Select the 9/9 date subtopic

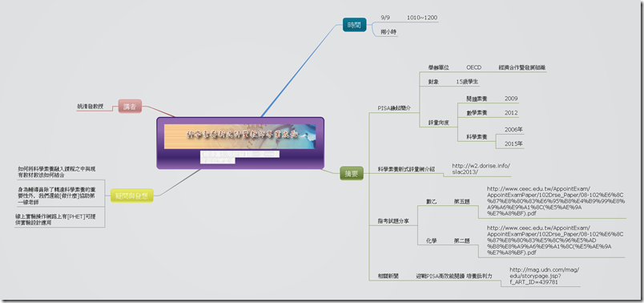point(385,18)
